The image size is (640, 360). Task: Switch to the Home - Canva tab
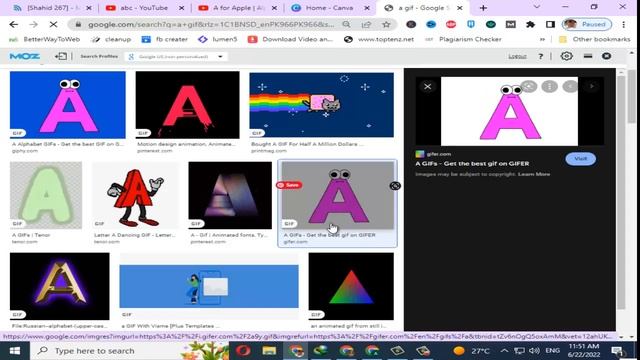pos(329,8)
